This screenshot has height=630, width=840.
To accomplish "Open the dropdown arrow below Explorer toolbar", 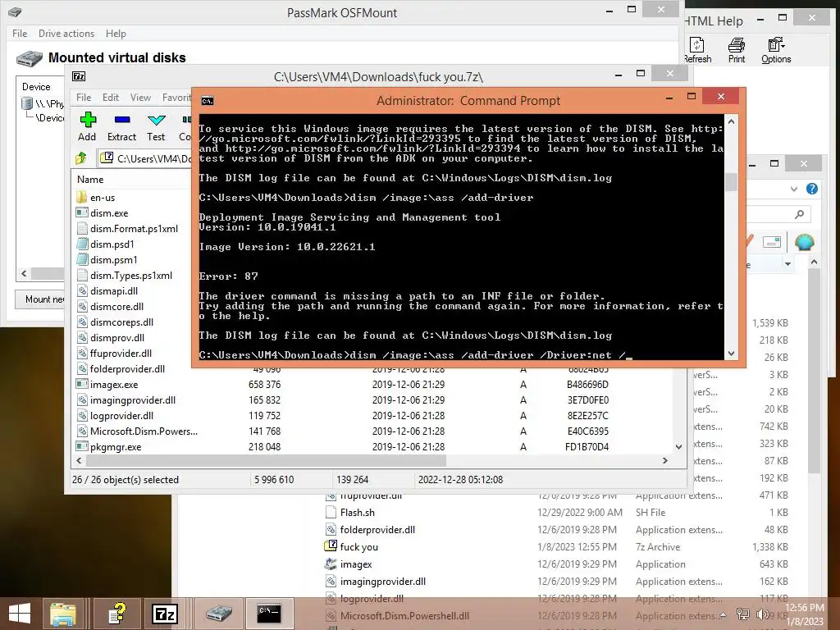I will (x=787, y=264).
